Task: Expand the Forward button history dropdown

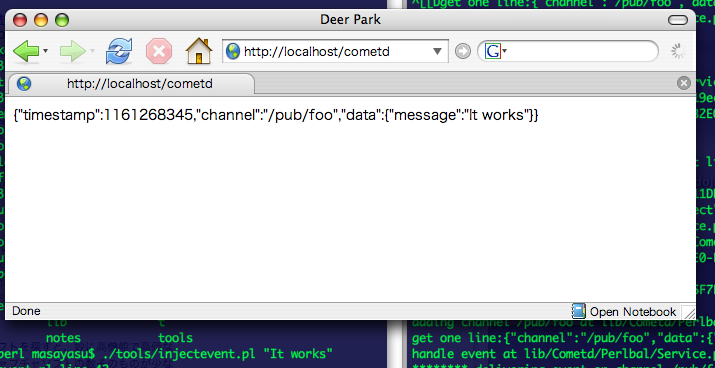Action: coord(93,51)
